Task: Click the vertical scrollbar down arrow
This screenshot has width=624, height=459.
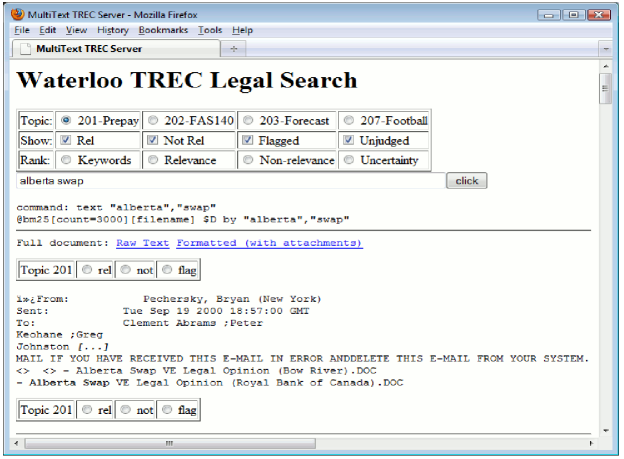Action: click(x=606, y=430)
